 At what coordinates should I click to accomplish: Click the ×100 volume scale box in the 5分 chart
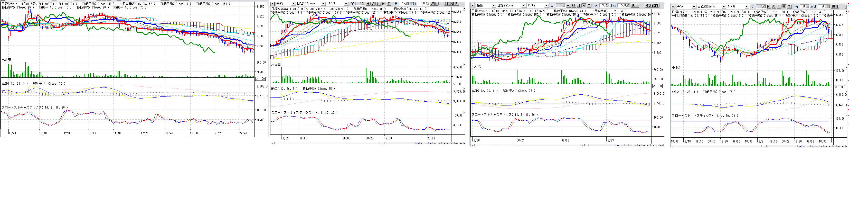260,79
